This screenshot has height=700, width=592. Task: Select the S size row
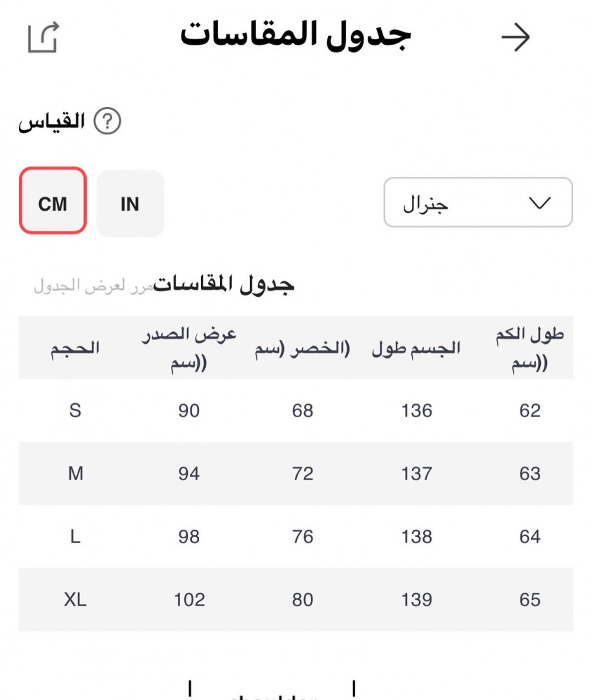(76, 411)
